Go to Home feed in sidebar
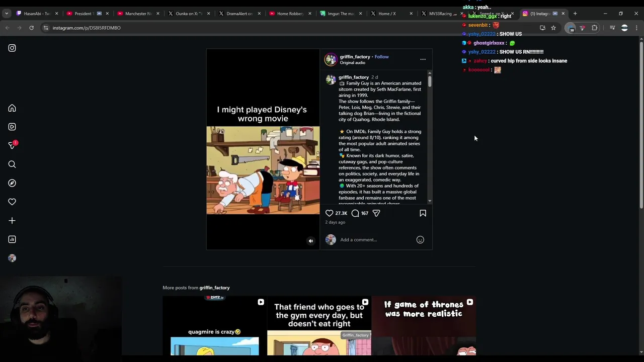644x362 pixels. coord(12,108)
